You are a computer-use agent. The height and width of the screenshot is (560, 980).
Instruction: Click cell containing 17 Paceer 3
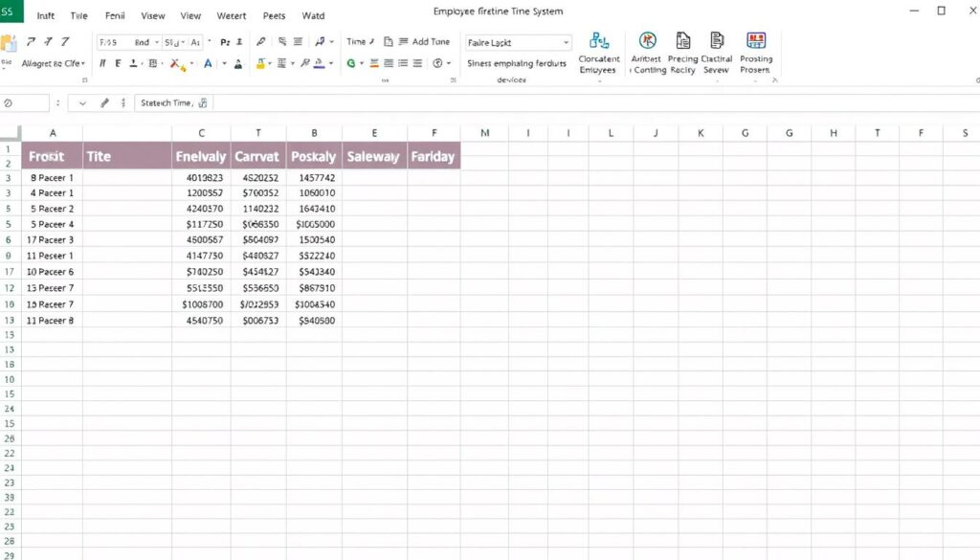point(52,240)
